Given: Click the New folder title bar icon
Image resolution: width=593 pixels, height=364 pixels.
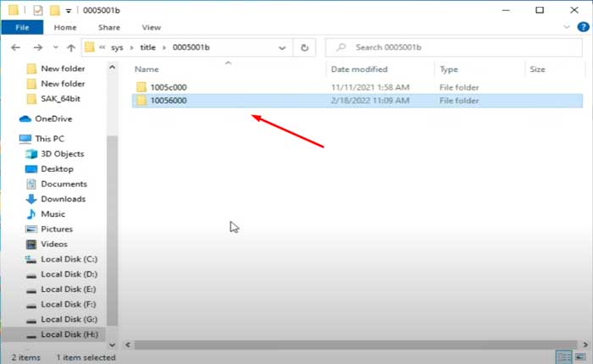Looking at the screenshot, I should pos(55,10).
